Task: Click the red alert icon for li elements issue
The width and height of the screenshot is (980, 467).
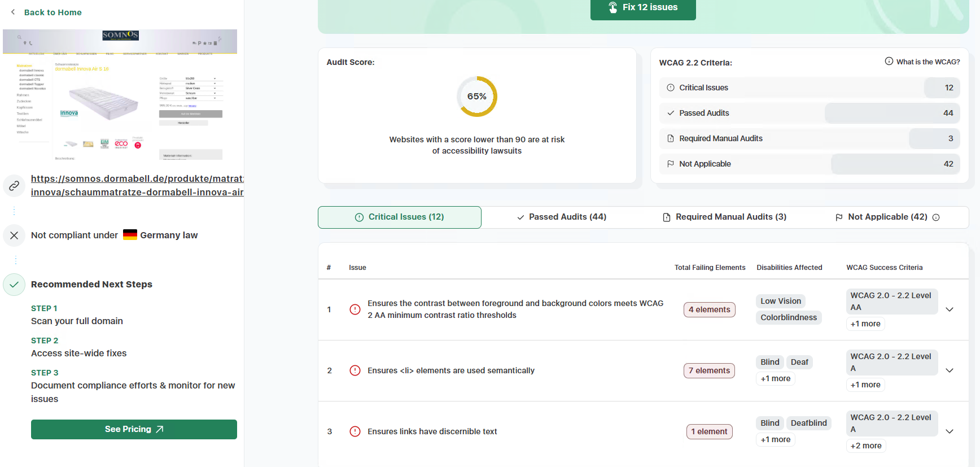Action: (355, 370)
